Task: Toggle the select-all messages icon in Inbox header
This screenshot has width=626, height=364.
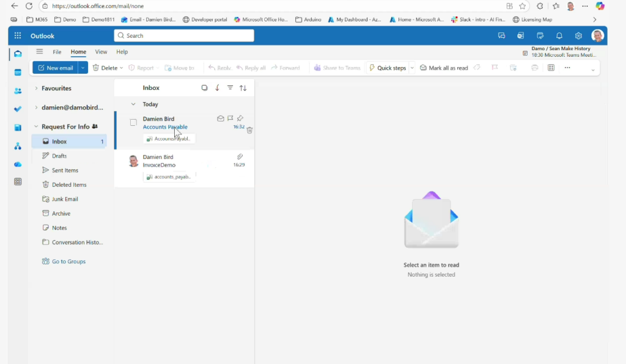Action: 204,88
